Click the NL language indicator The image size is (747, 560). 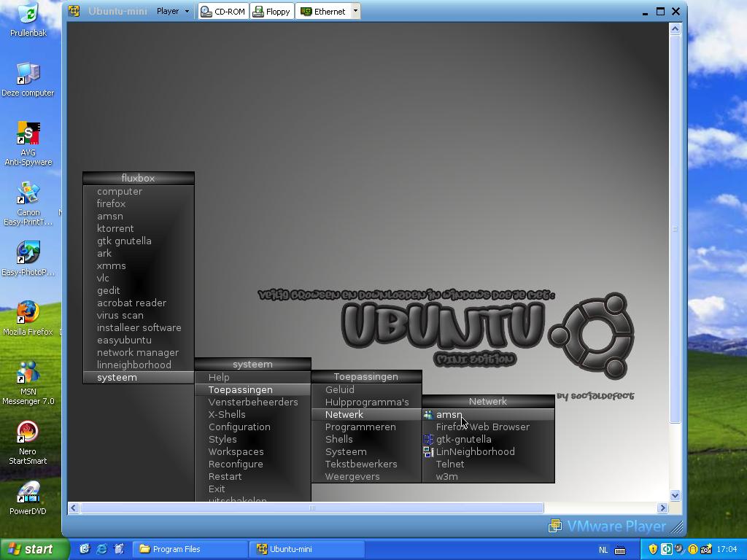(603, 550)
